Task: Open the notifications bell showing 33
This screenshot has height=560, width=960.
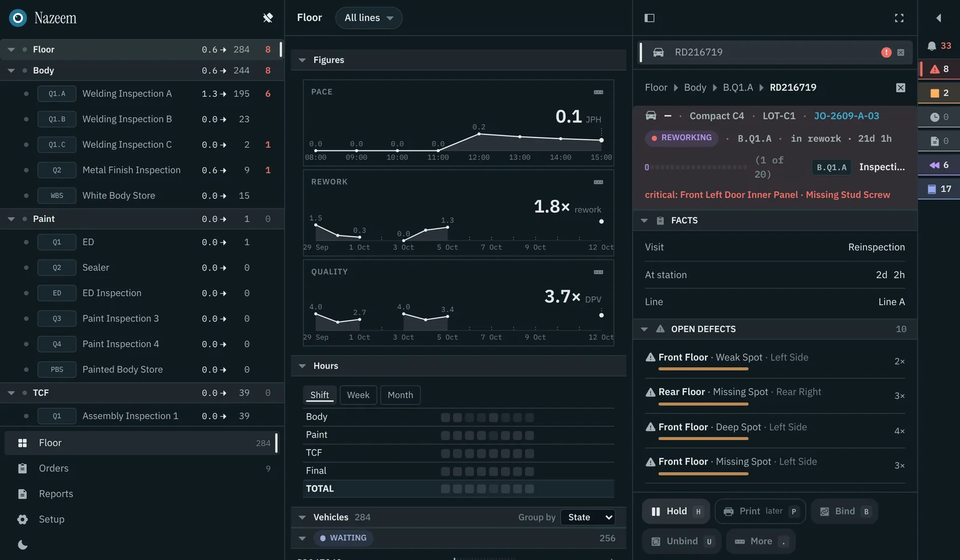Action: pos(939,46)
